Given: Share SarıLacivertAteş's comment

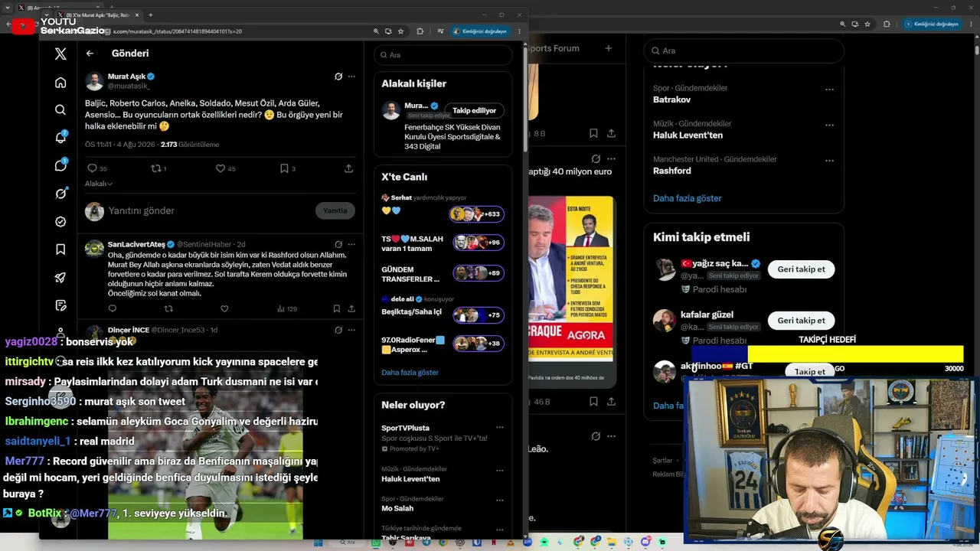Looking at the screenshot, I should coord(351,308).
